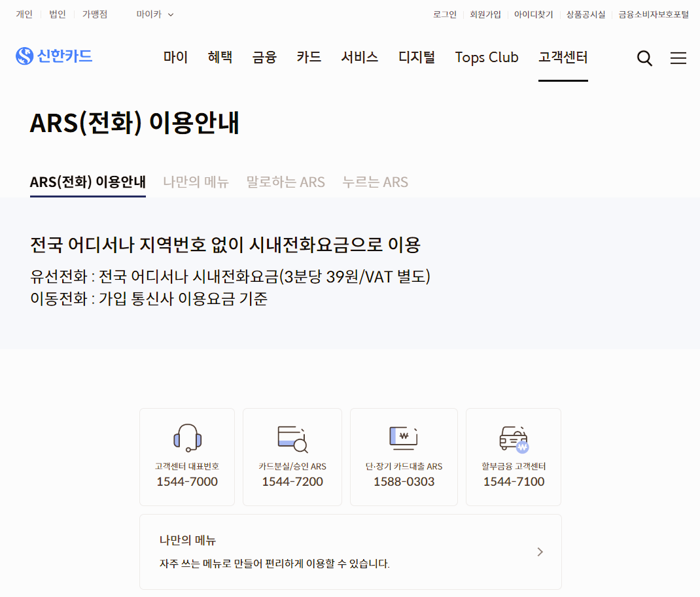
Task: Open 나만의 메뉴 card chevron arrow
Action: [540, 552]
